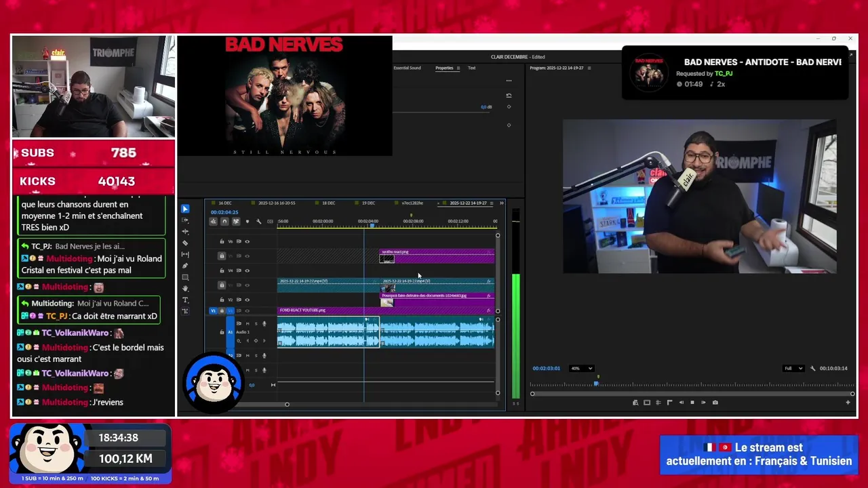This screenshot has height=488, width=868.
Task: Open the Full playback resolution dropdown
Action: coord(793,368)
